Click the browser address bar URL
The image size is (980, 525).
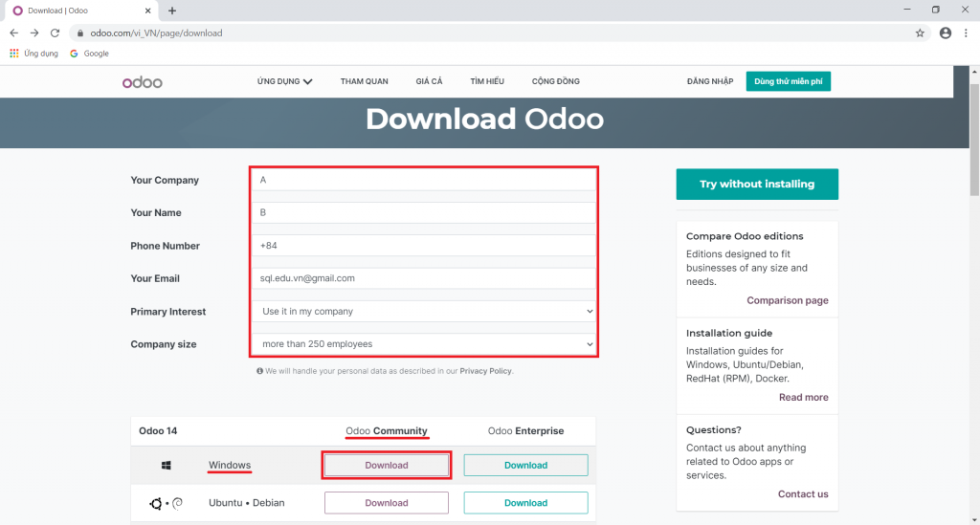pyautogui.click(x=156, y=33)
